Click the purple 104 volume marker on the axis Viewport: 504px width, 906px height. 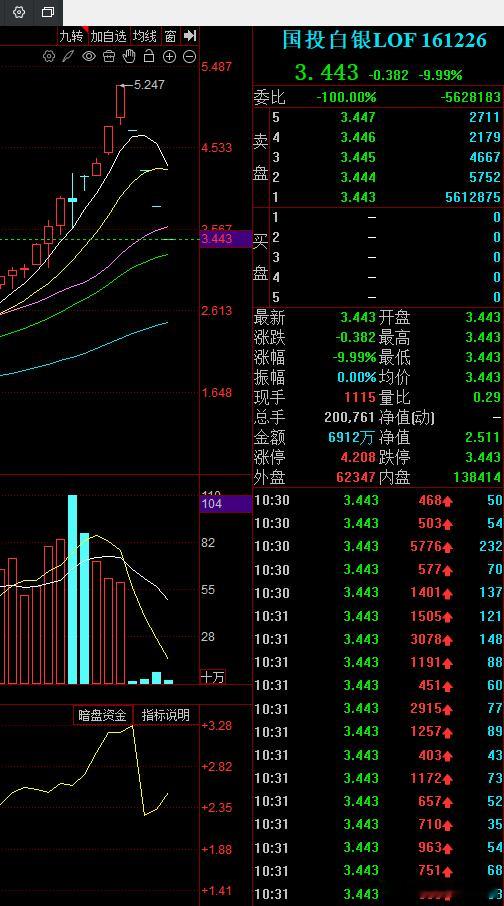click(x=225, y=504)
